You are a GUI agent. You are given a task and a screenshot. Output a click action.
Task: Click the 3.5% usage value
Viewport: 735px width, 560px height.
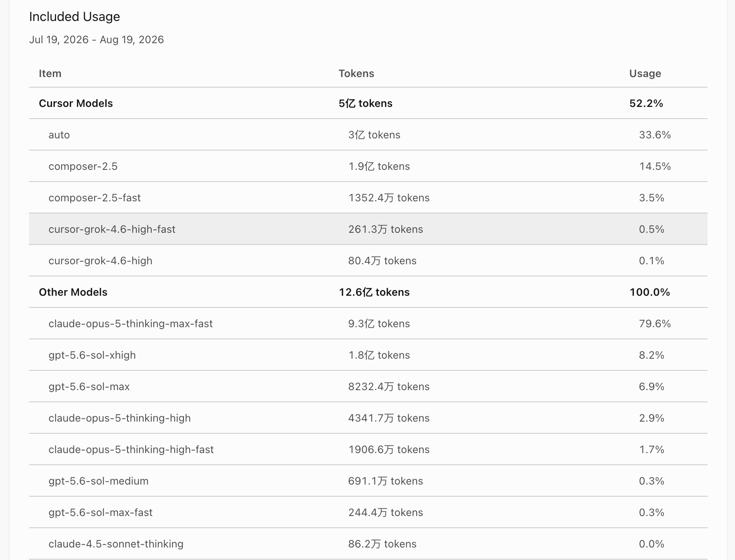[x=651, y=198]
